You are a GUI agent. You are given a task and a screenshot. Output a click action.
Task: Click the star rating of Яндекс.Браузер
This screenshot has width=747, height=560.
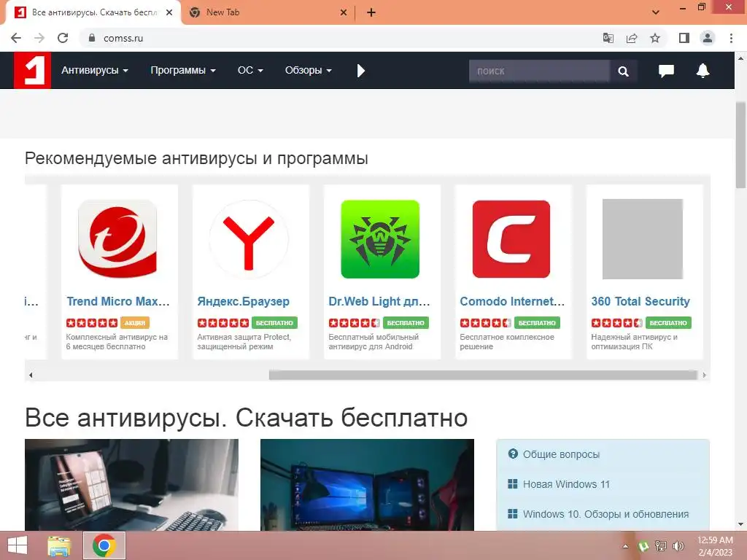pyautogui.click(x=223, y=323)
